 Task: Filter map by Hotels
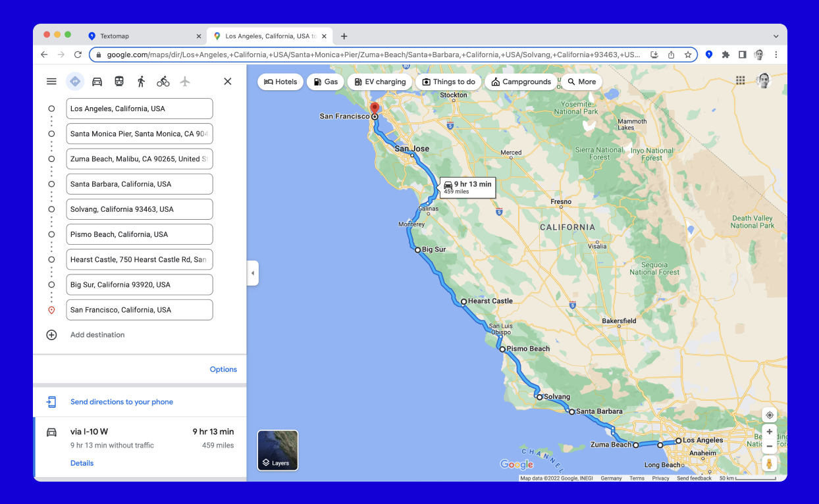(x=280, y=82)
